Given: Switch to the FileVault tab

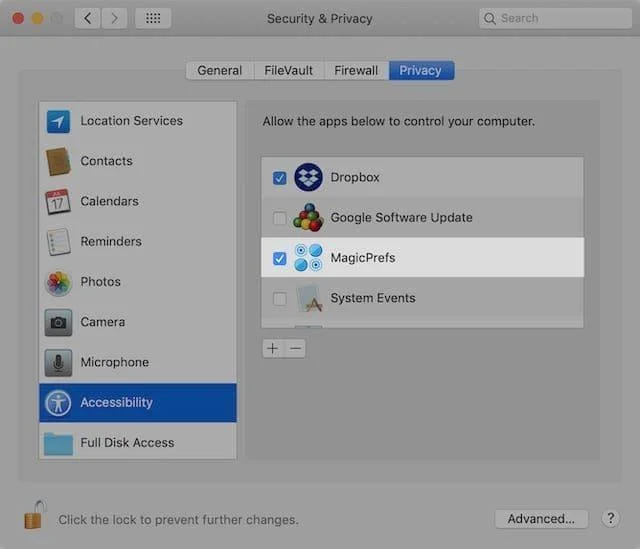Looking at the screenshot, I should [x=289, y=71].
